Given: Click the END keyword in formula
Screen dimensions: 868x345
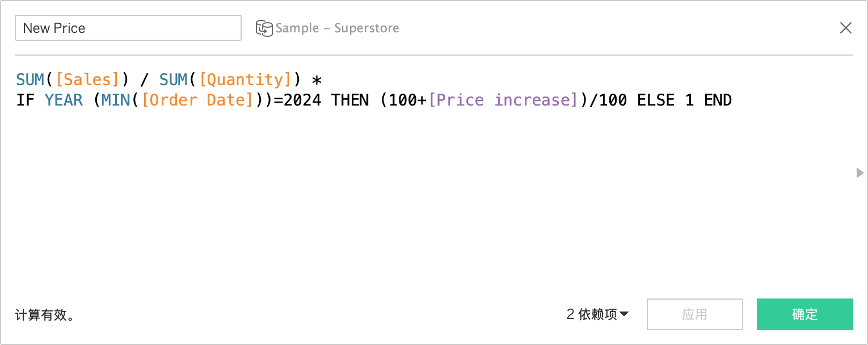Looking at the screenshot, I should coord(718,100).
